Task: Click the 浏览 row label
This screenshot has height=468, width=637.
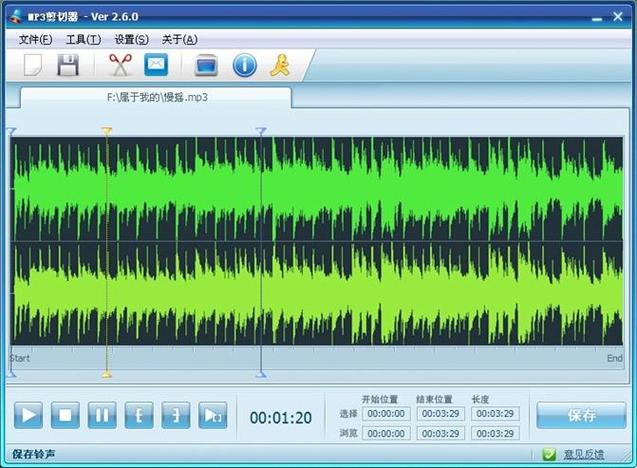Action: [349, 433]
